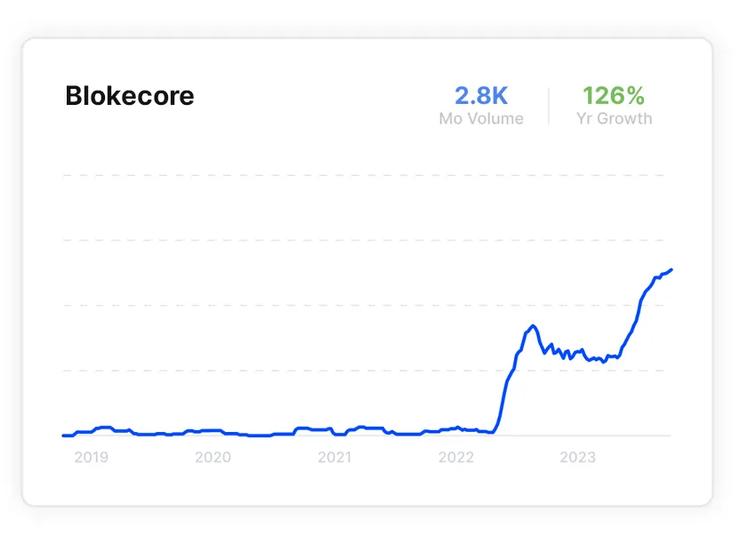Select the 2.8K monthly volume figure
The width and height of the screenshot is (740, 560).
[481, 96]
